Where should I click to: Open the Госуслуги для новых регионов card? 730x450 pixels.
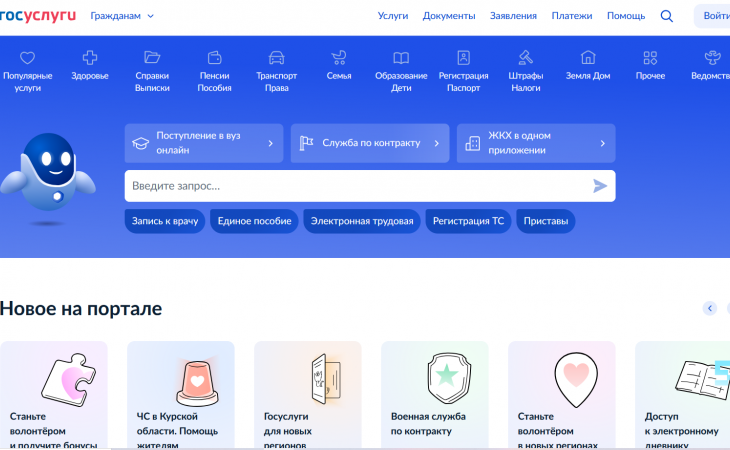tap(308, 396)
